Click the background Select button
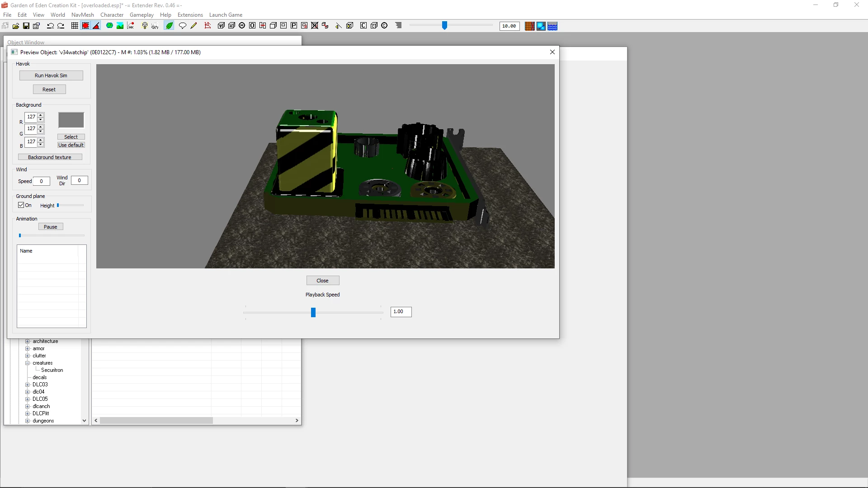 (71, 137)
